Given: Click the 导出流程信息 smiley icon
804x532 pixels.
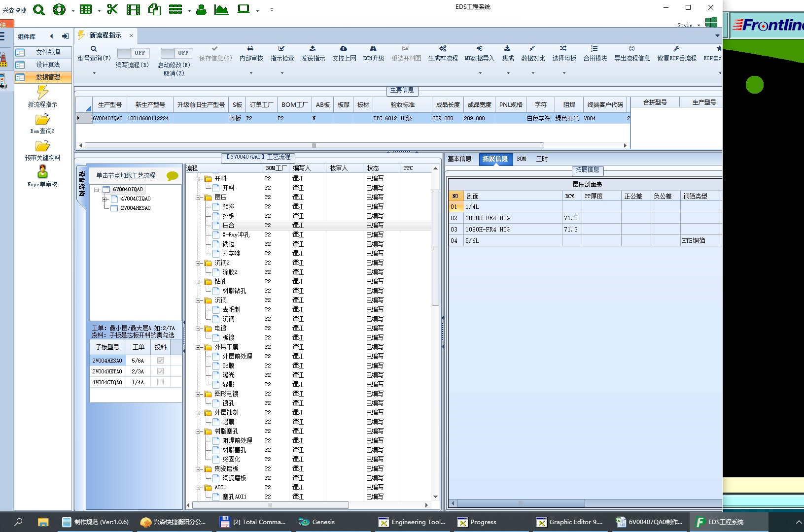Looking at the screenshot, I should point(631,49).
